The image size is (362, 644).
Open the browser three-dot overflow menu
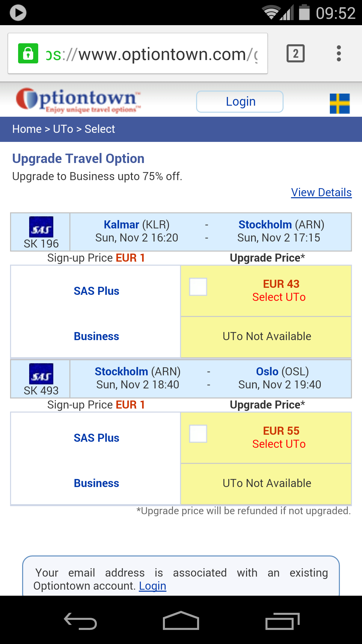click(339, 53)
